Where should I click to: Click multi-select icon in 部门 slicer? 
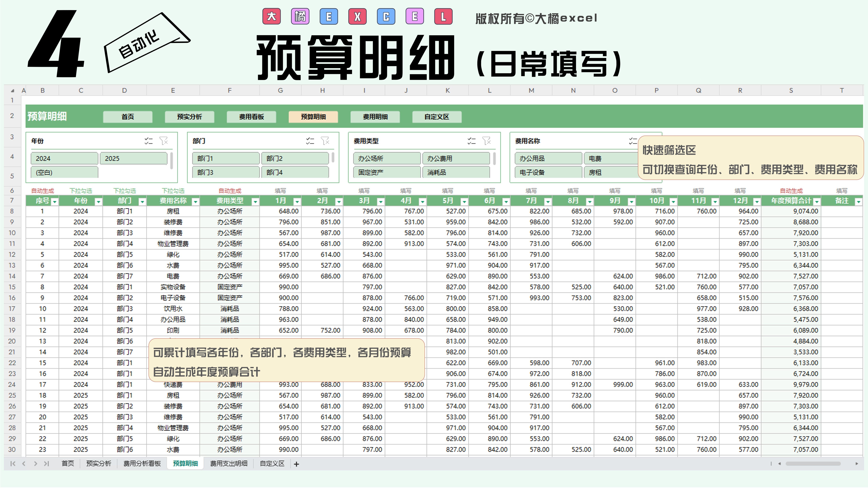310,141
